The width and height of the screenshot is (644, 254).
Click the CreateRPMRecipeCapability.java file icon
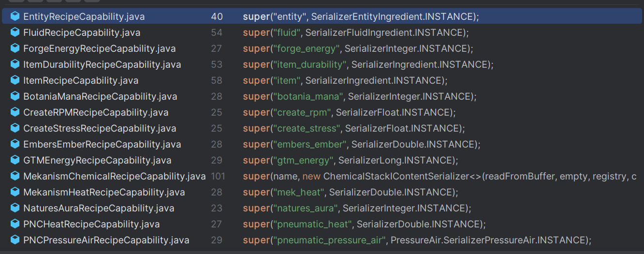point(15,112)
